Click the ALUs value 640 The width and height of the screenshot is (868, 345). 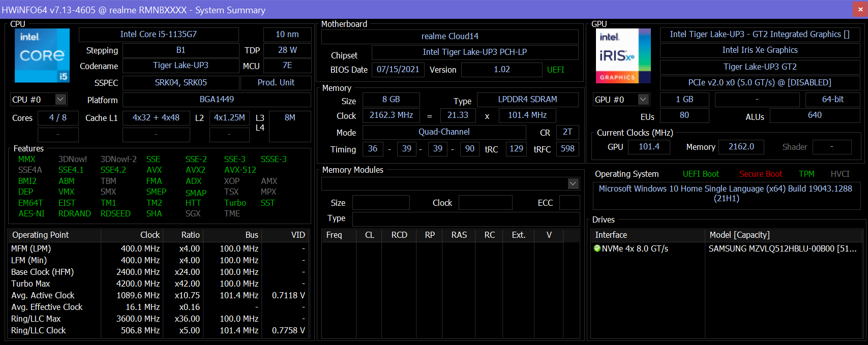pyautogui.click(x=815, y=115)
